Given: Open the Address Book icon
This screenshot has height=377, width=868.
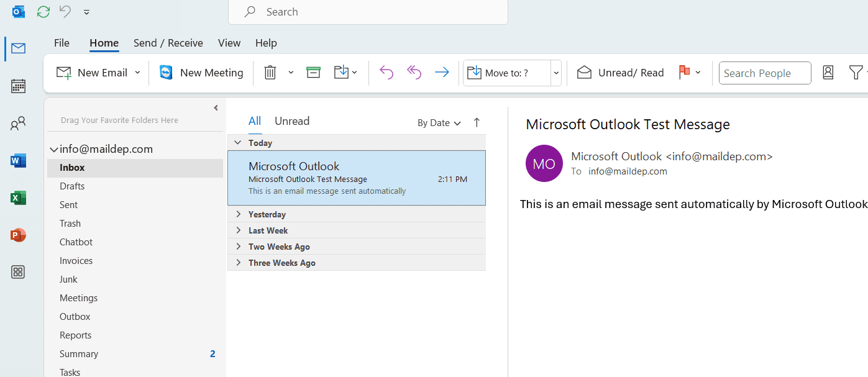Looking at the screenshot, I should pos(828,73).
